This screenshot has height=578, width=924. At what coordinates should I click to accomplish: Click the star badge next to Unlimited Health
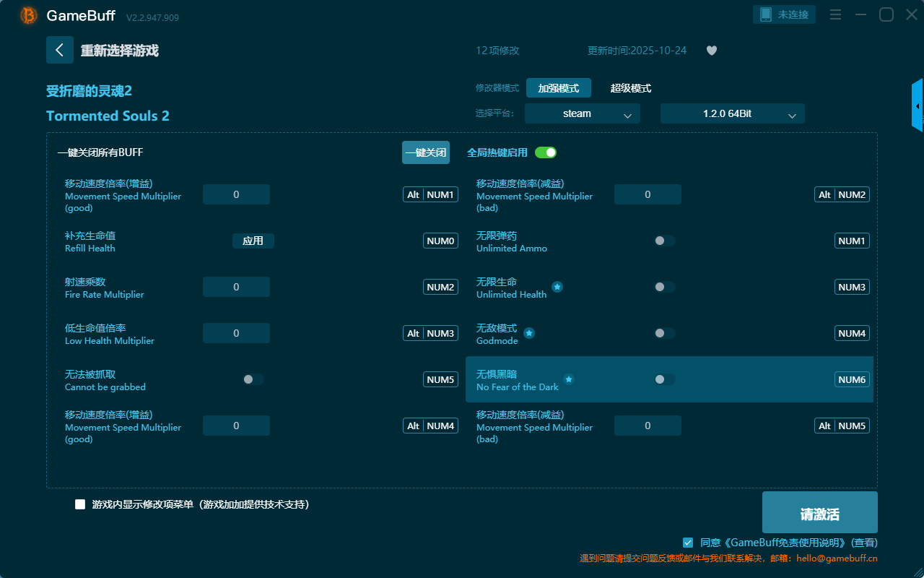557,287
